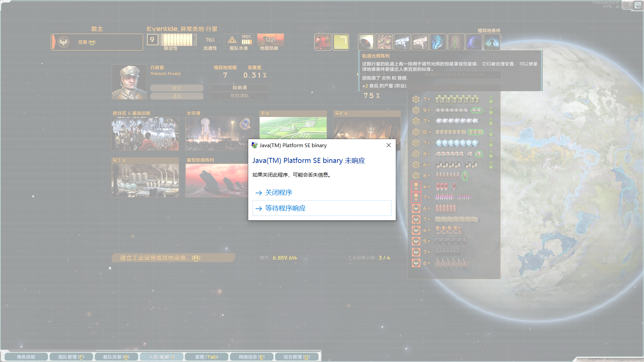Open the 星图 [Tab] tab
644x362 pixels.
click(207, 357)
